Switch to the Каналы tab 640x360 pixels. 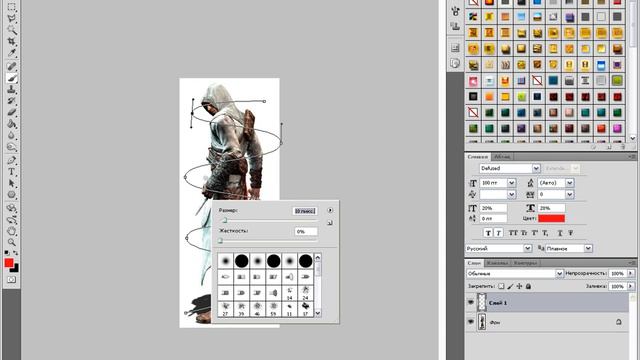click(x=497, y=263)
